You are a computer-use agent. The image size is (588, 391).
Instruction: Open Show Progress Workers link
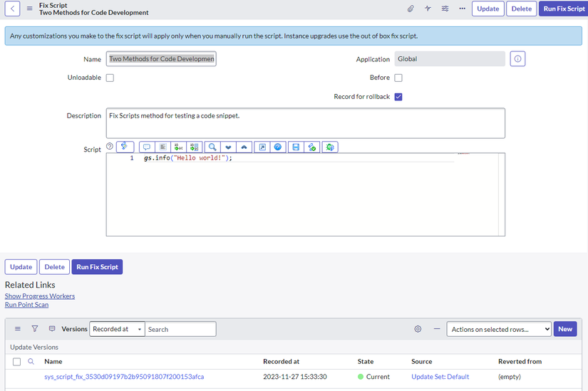point(40,296)
